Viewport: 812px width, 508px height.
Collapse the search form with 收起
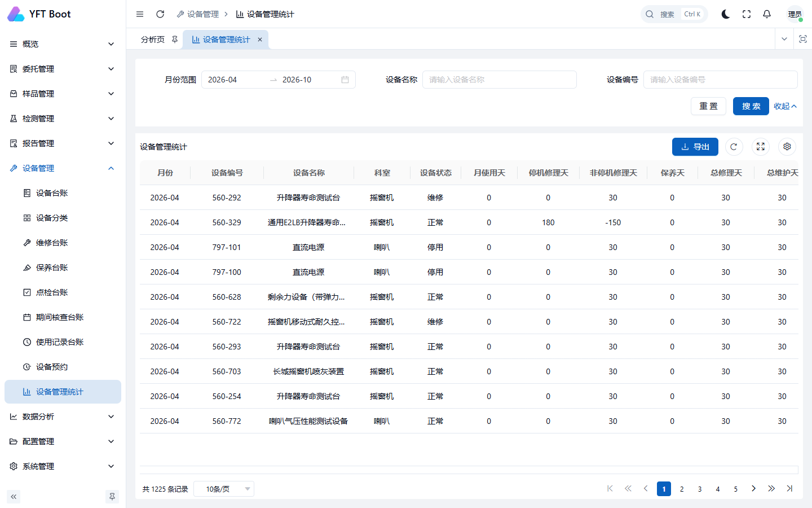[785, 106]
